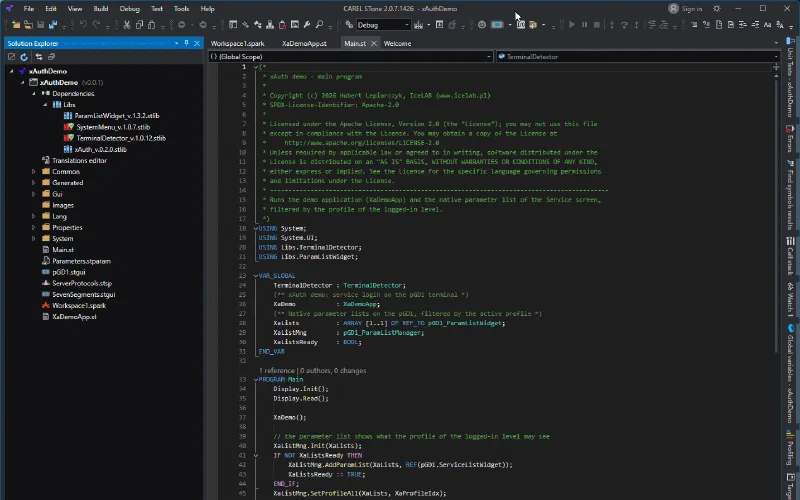Collapse the Libs tree node
This screenshot has height=500, width=800.
tap(45, 105)
